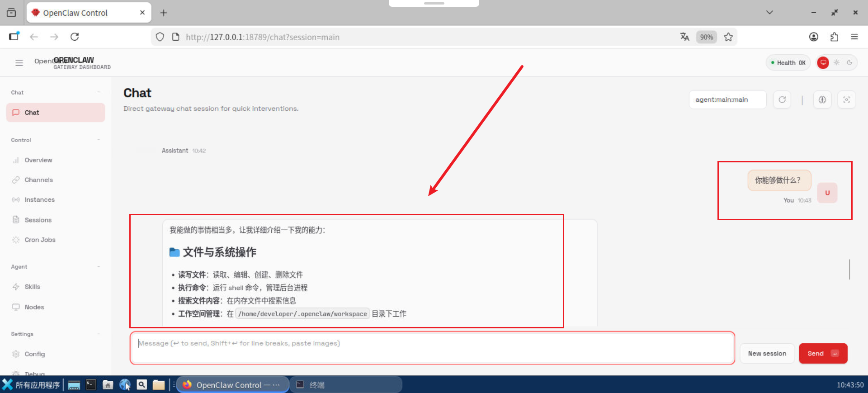Click the 你能够做什么? message bubble
This screenshot has height=393, width=868.
(779, 180)
